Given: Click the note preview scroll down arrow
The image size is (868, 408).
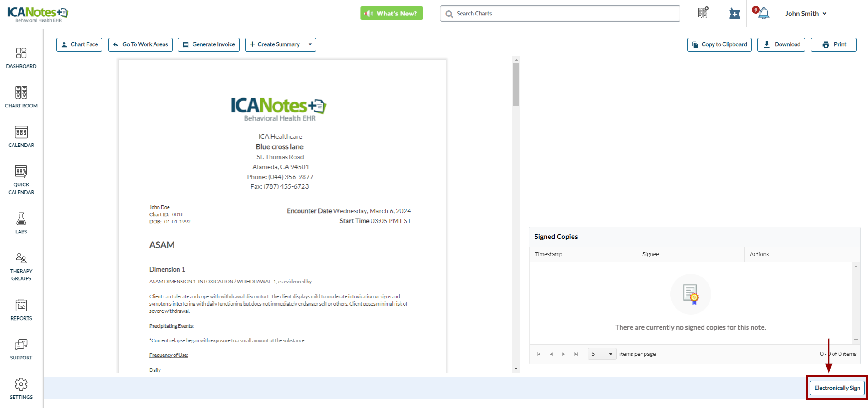Looking at the screenshot, I should pyautogui.click(x=516, y=369).
